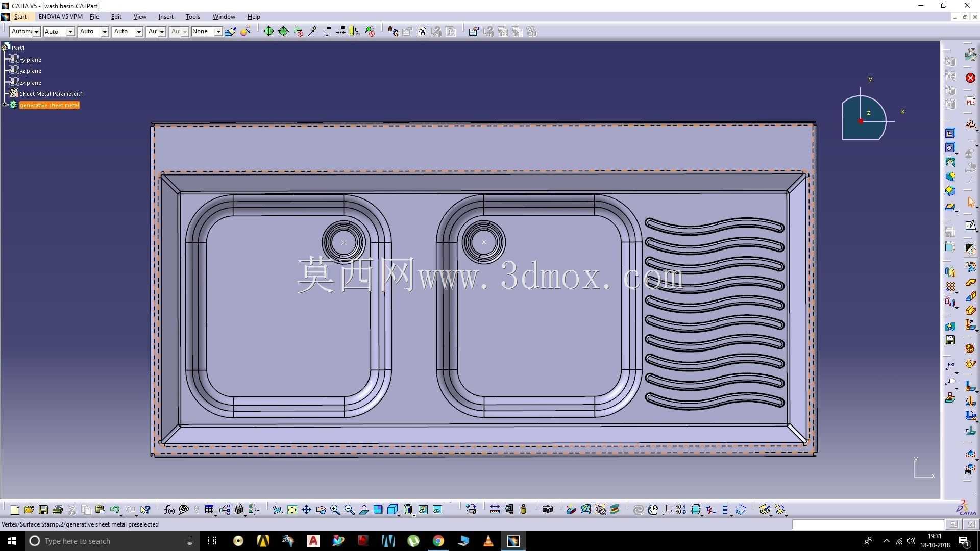Open the first 'Autom' fill color dropdown
The image size is (980, 551).
24,32
